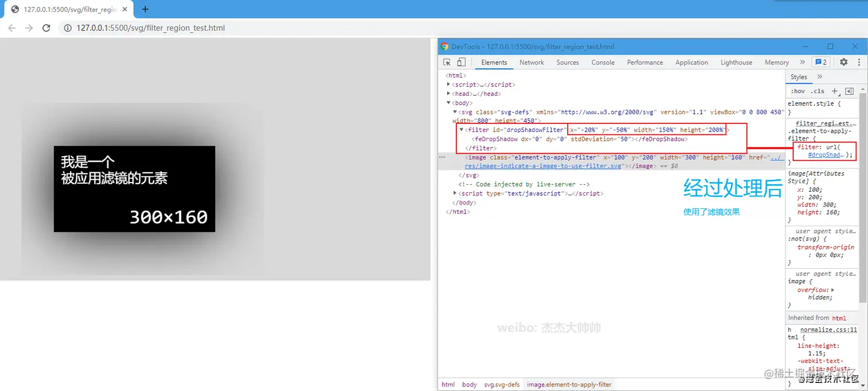This screenshot has width=868, height=391.
Task: Collapse the svg svg-defs node
Action: point(455,112)
